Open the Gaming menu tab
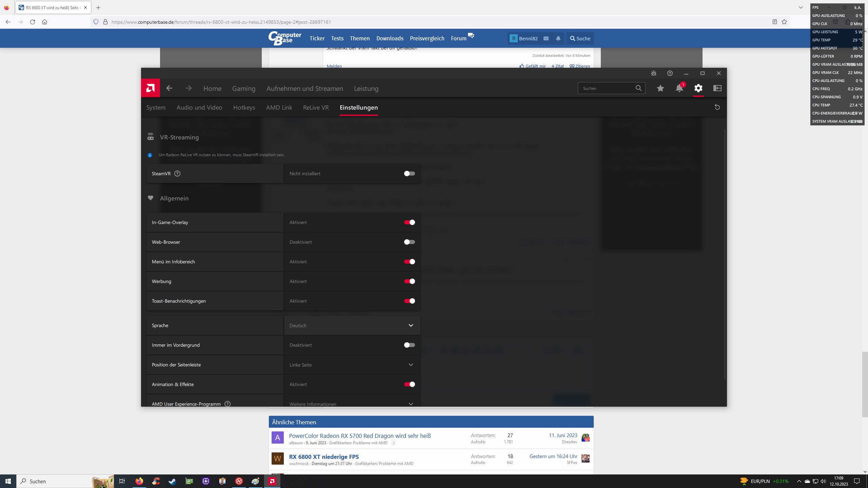This screenshot has height=488, width=868. click(243, 88)
